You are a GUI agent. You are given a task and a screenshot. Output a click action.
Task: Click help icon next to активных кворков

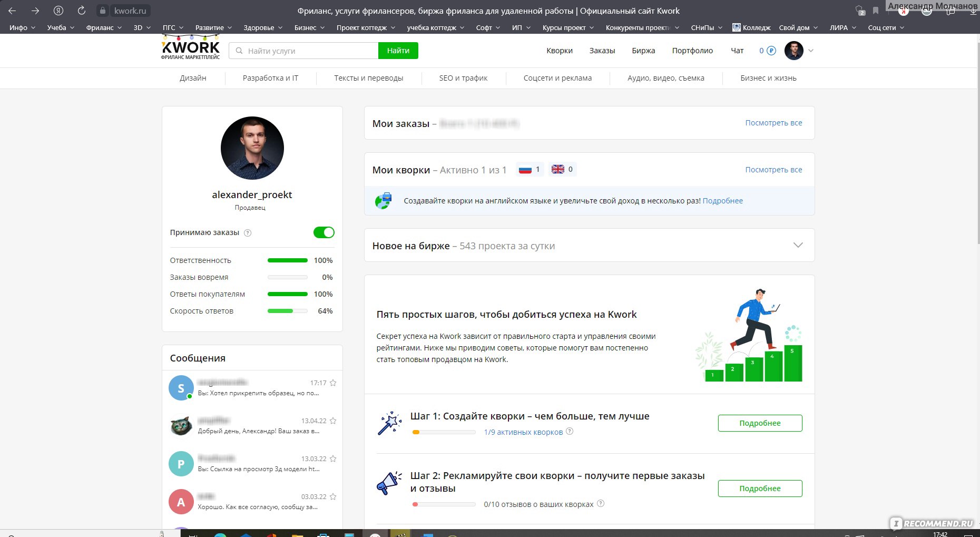pyautogui.click(x=570, y=432)
